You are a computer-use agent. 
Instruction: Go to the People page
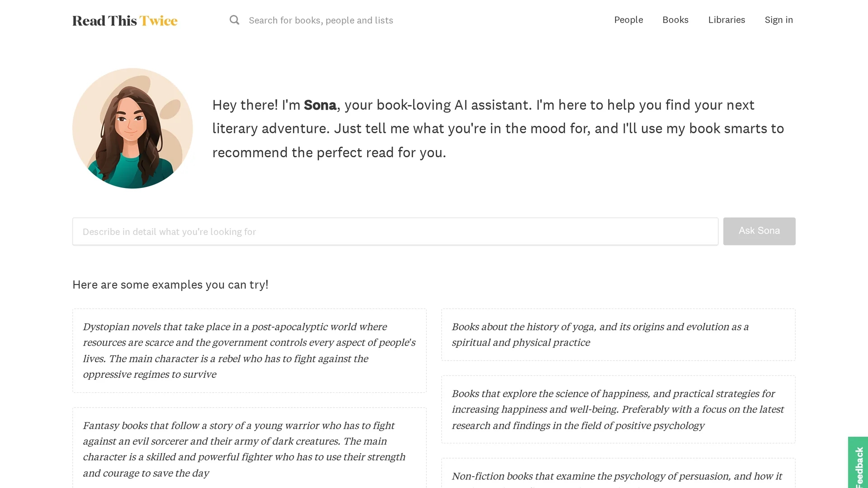tap(628, 20)
